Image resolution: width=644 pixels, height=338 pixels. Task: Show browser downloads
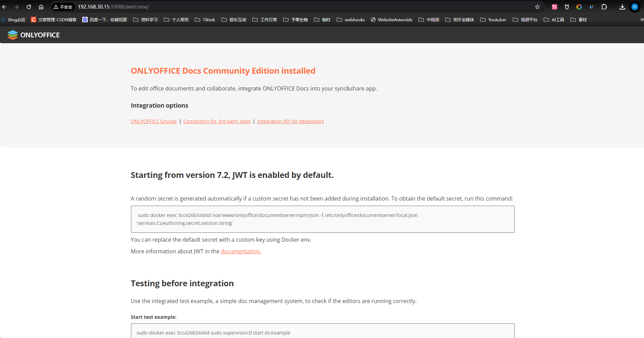point(622,7)
